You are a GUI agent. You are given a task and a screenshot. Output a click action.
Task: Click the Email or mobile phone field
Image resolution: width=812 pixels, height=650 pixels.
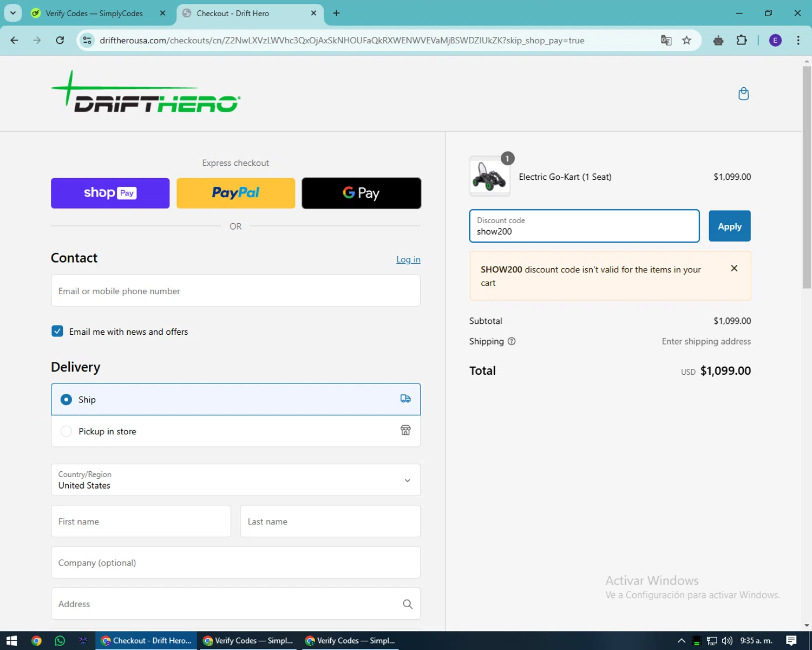tap(235, 291)
